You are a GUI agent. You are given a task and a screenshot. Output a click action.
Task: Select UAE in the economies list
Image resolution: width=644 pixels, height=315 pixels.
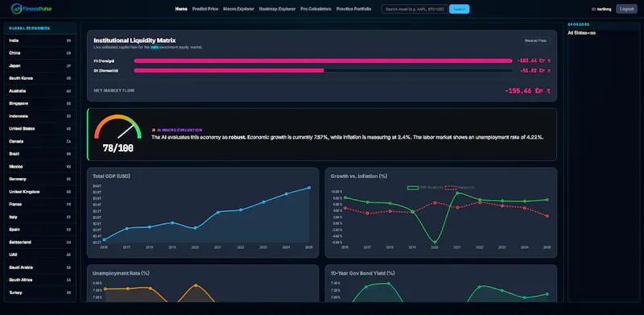coord(39,255)
